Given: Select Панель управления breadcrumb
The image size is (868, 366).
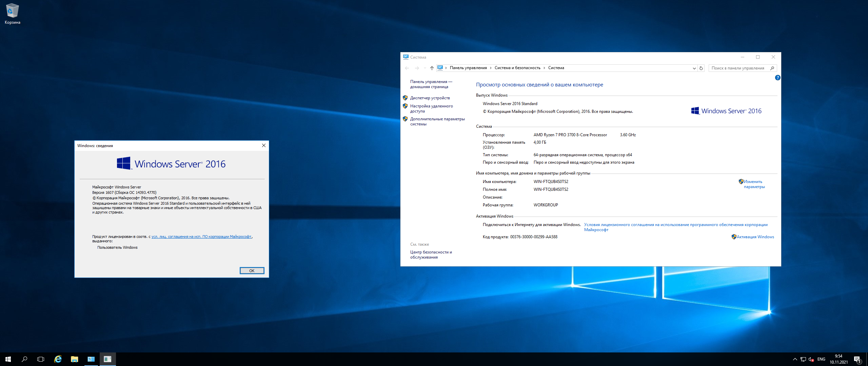Looking at the screenshot, I should tap(468, 68).
